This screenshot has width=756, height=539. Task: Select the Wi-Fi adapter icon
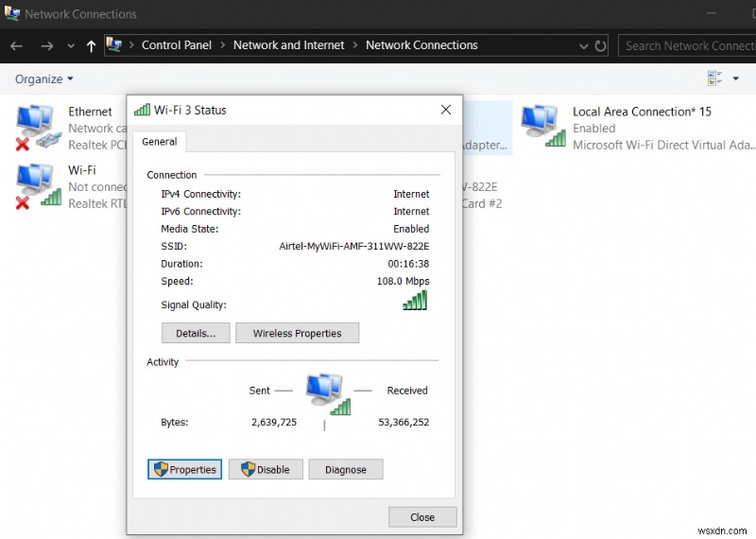[39, 185]
